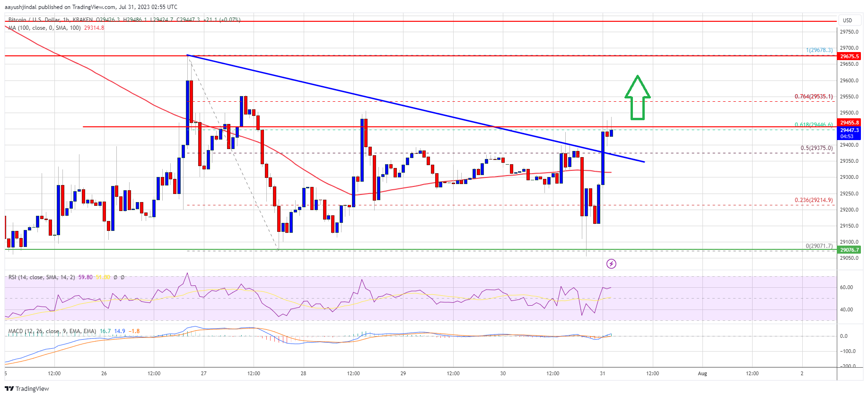Click the 26 date on the time axis
Viewport: 868px width, 397px height.
[x=104, y=373]
